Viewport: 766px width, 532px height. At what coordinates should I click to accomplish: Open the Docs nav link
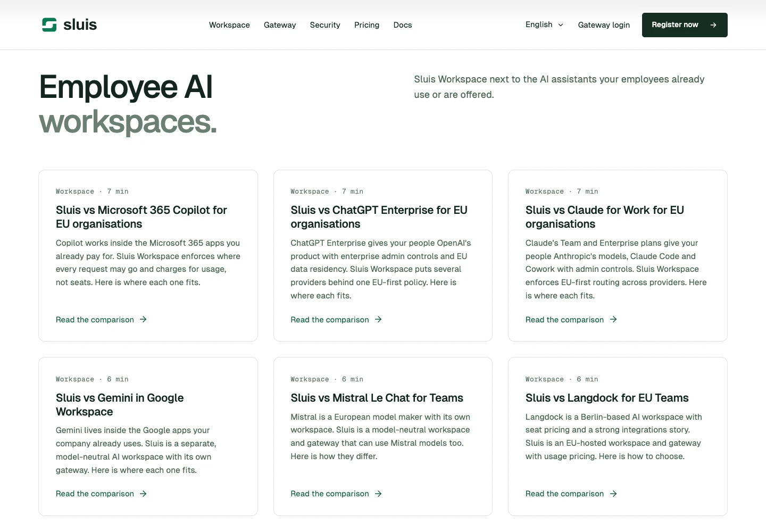click(x=403, y=25)
